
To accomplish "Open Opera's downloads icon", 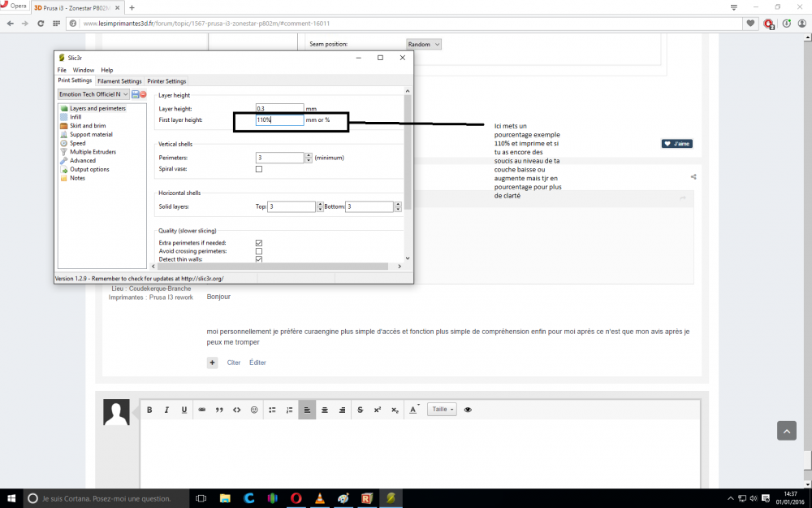I will click(x=787, y=24).
